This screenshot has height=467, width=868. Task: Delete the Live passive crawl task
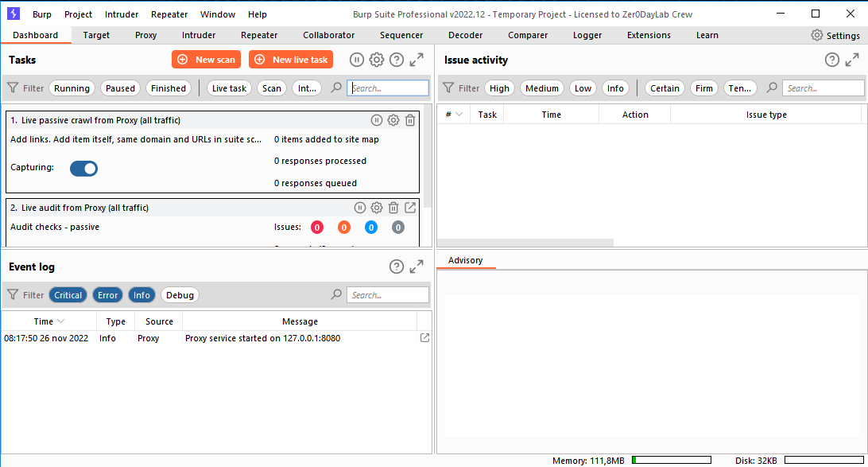click(409, 120)
